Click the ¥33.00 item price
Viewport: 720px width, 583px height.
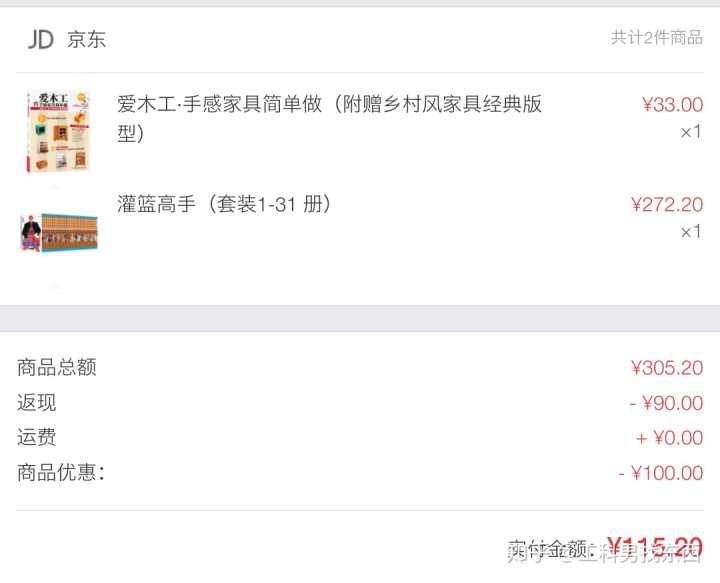pyautogui.click(x=672, y=105)
